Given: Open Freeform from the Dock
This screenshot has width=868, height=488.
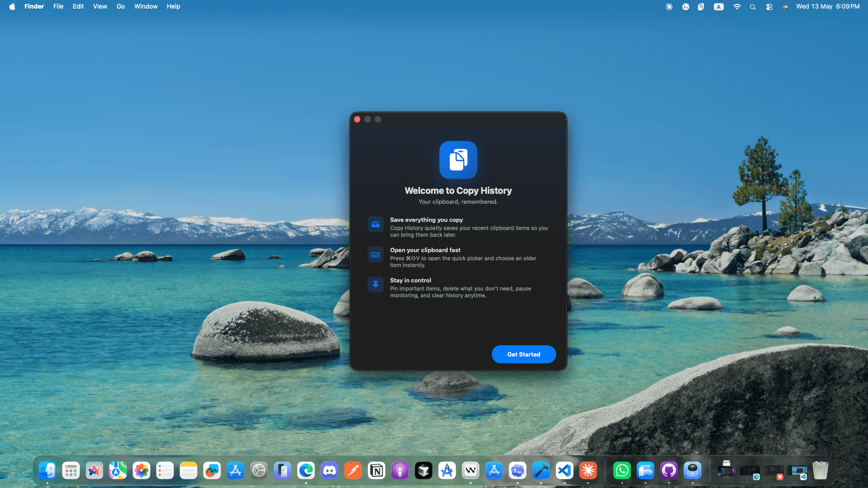Looking at the screenshot, I should tap(212, 471).
